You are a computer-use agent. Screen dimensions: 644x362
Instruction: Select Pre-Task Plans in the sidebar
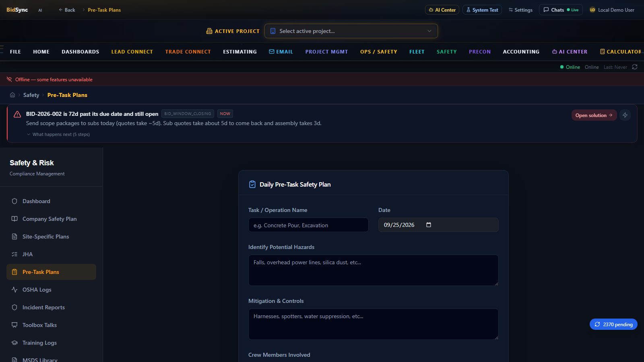(x=51, y=272)
